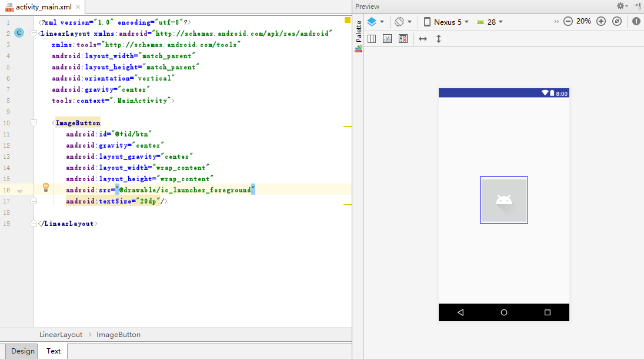Click the zoom-to-fit screen icon

[616, 21]
